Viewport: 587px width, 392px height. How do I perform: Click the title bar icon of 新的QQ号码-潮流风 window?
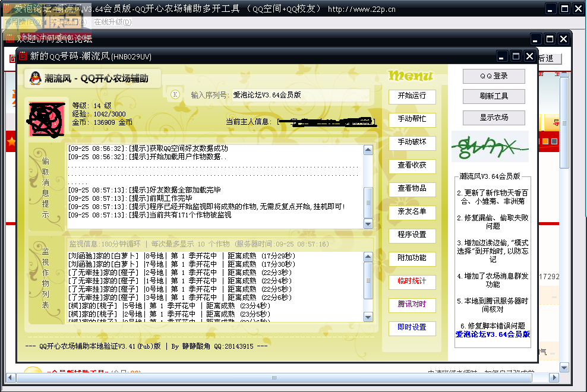23,56
